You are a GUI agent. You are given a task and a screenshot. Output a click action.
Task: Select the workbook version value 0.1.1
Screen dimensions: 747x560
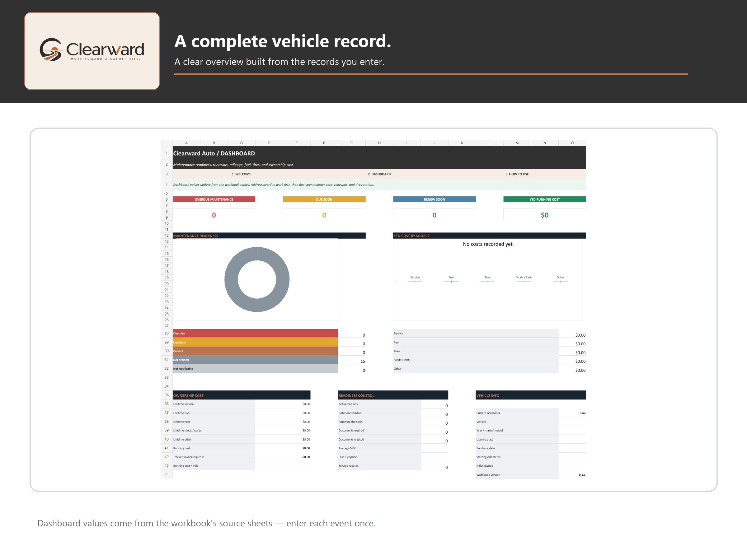582,474
